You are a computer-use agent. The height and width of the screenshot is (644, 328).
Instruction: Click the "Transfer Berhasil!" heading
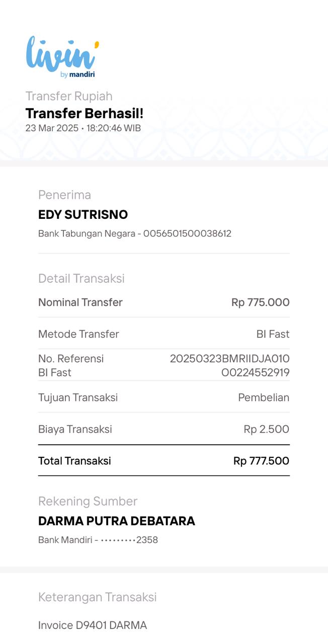coord(85,113)
